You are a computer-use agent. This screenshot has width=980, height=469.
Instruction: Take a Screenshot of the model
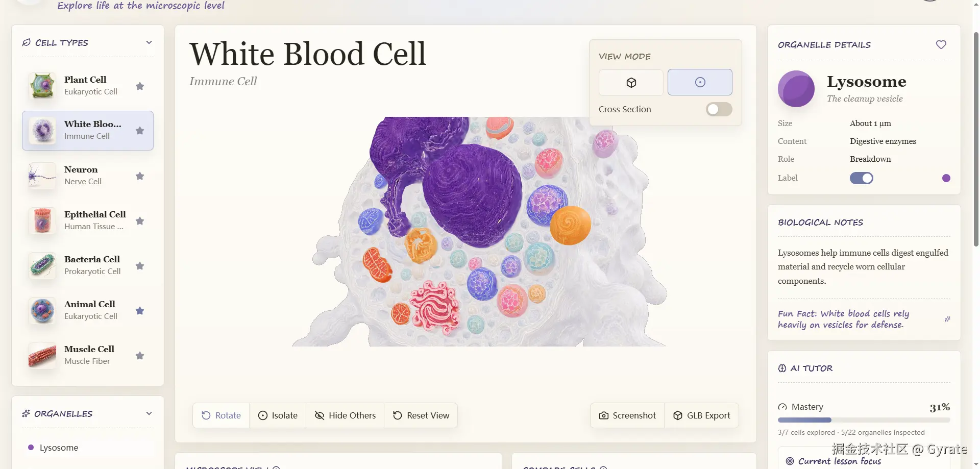[x=627, y=415]
